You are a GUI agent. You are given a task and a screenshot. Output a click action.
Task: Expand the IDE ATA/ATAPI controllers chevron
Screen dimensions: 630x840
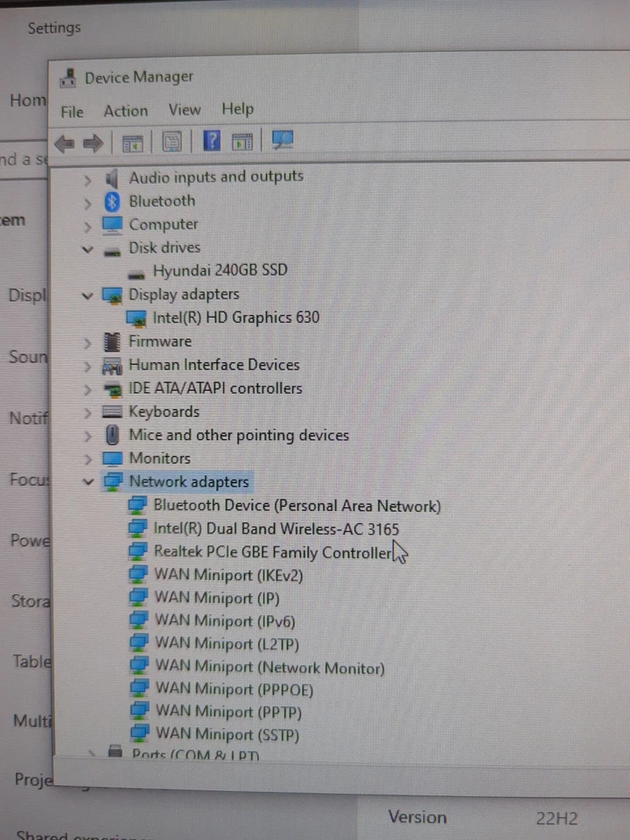tap(87, 390)
